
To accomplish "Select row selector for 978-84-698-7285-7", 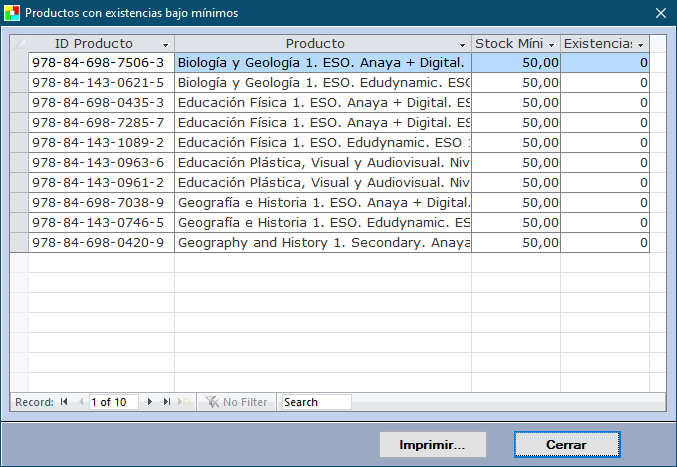I will point(19,122).
